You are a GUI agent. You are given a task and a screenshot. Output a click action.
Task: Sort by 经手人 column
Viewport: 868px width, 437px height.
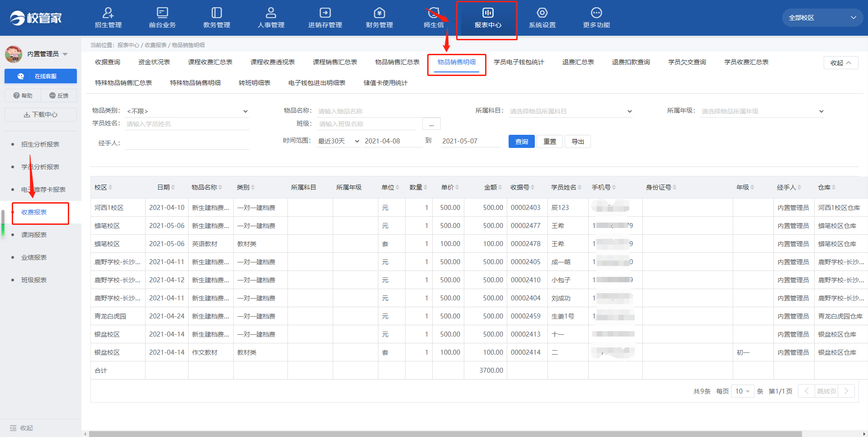(789, 187)
